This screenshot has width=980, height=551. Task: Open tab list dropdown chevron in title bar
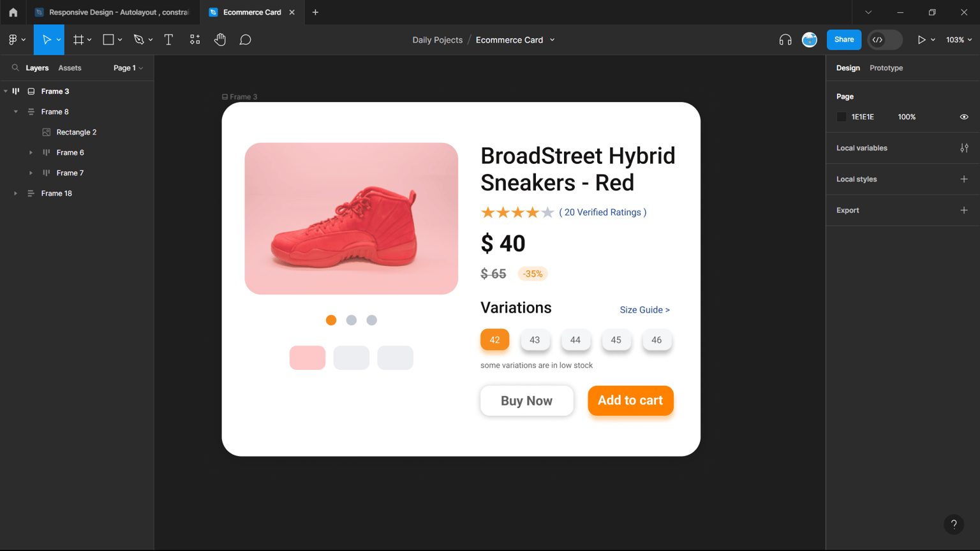click(868, 12)
